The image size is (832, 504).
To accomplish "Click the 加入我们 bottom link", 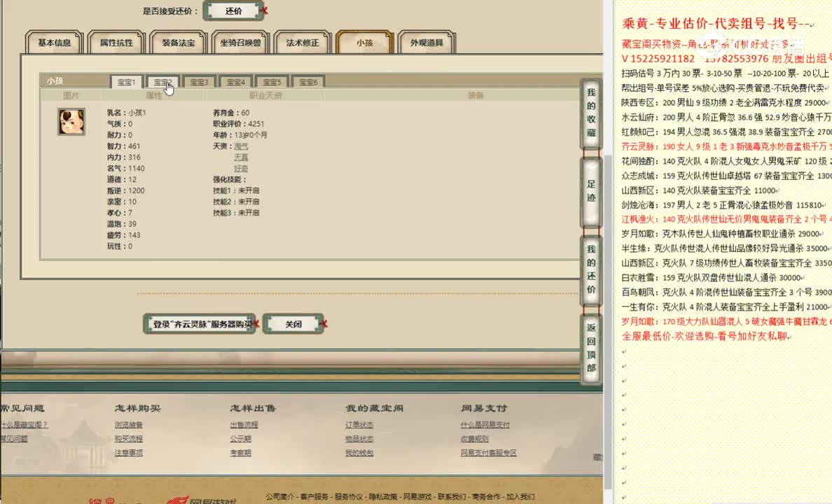I will pos(520,496).
